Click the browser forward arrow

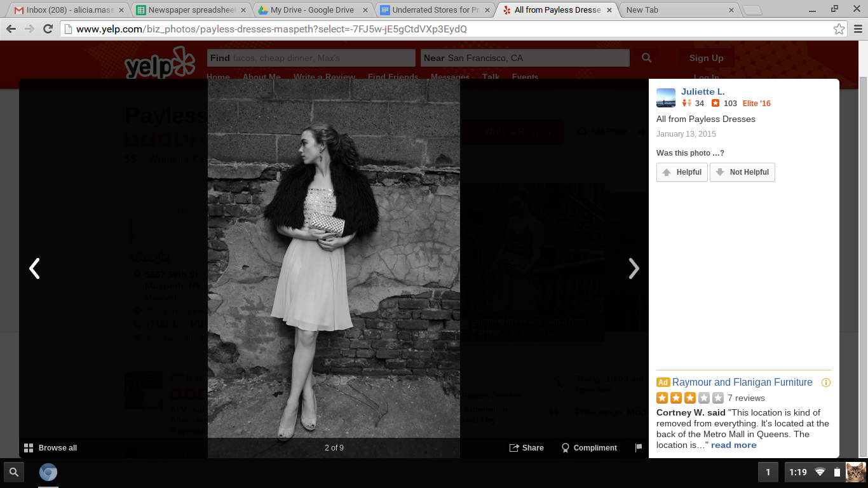tap(29, 29)
